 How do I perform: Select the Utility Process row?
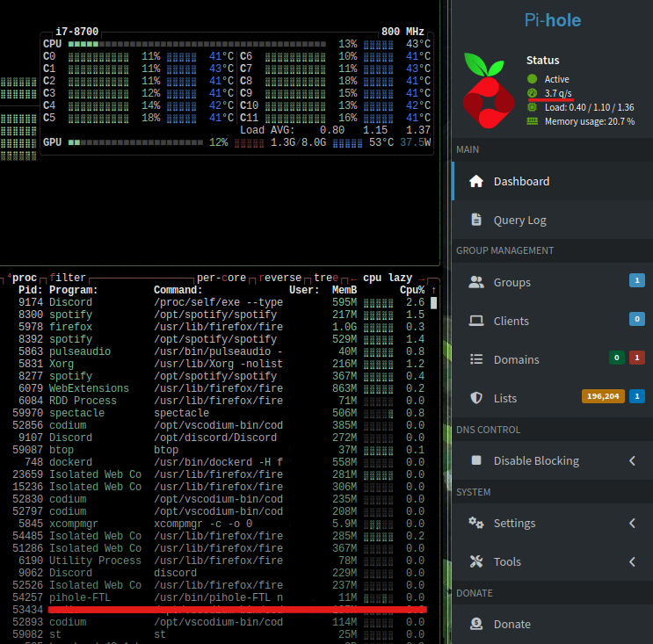pyautogui.click(x=219, y=561)
